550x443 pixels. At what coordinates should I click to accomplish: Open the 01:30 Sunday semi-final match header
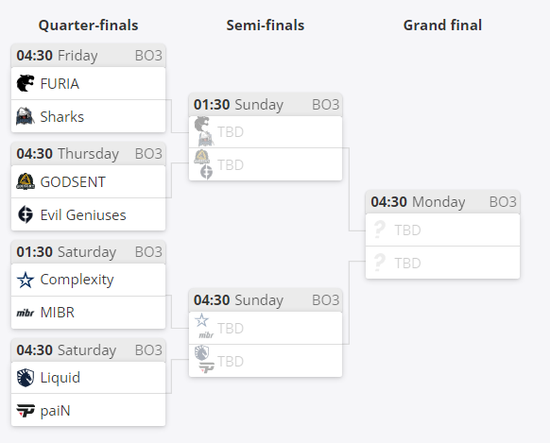266,105
